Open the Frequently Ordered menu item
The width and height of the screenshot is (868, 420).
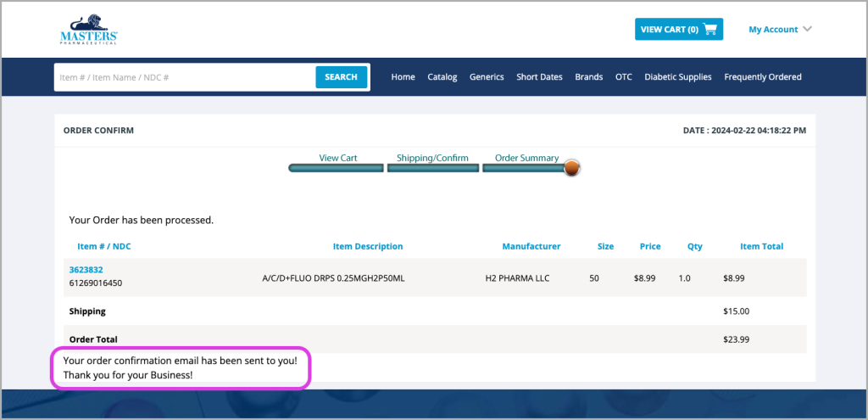tap(763, 77)
